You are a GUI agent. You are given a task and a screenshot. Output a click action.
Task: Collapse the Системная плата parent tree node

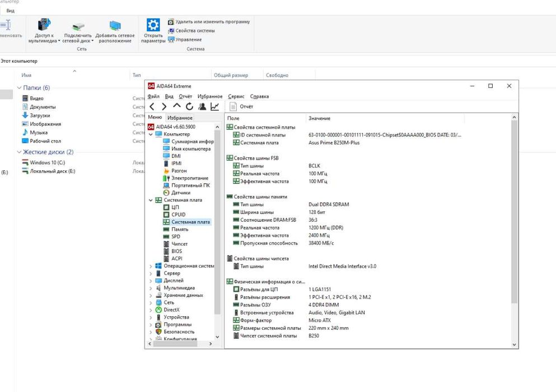(151, 200)
